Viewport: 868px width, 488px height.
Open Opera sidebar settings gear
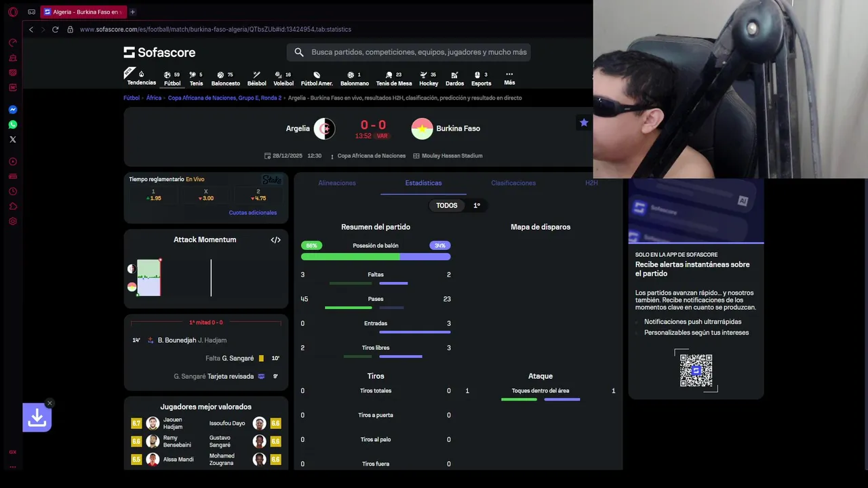(x=13, y=222)
